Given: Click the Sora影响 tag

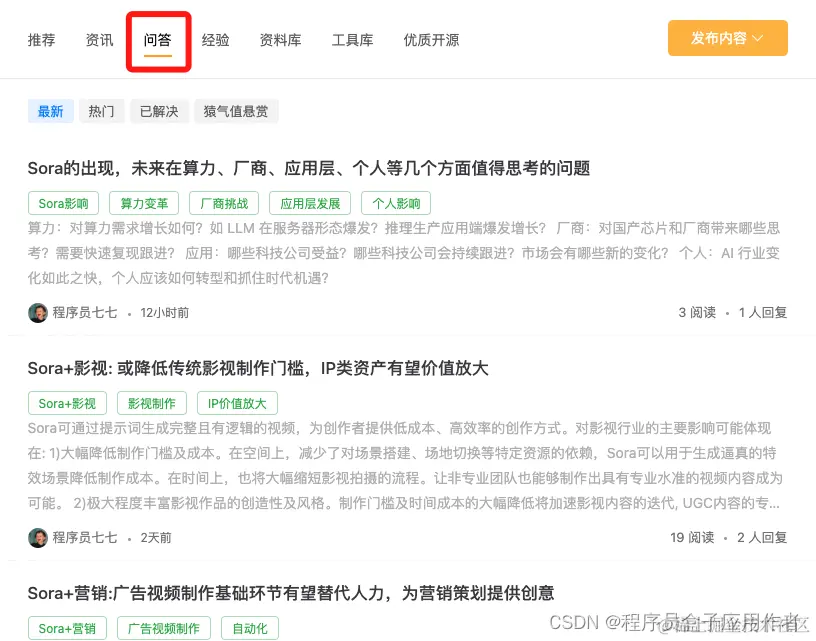Looking at the screenshot, I should (x=63, y=203).
